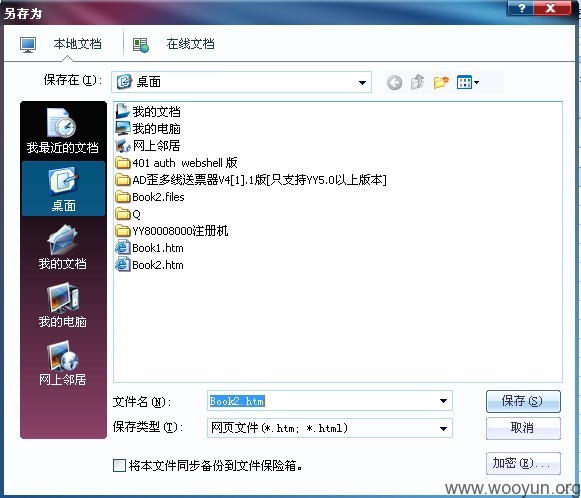Select 我的文档 in the left sidebar

pyautogui.click(x=63, y=247)
